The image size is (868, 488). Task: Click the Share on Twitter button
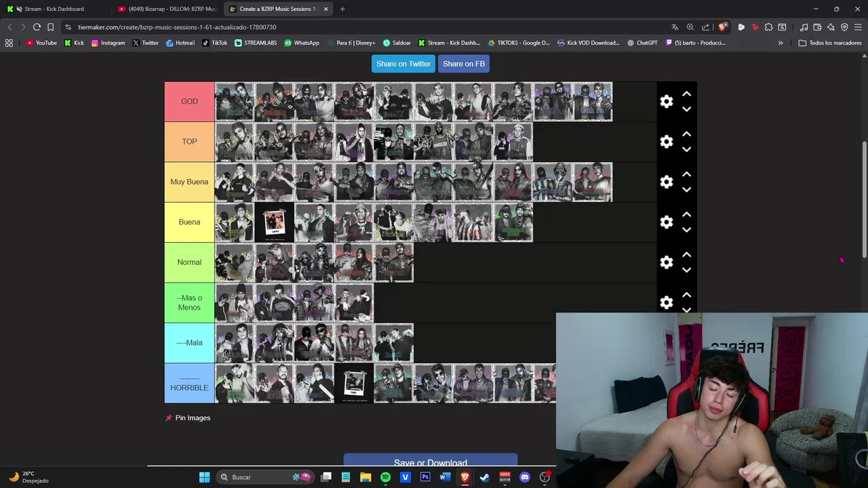403,64
